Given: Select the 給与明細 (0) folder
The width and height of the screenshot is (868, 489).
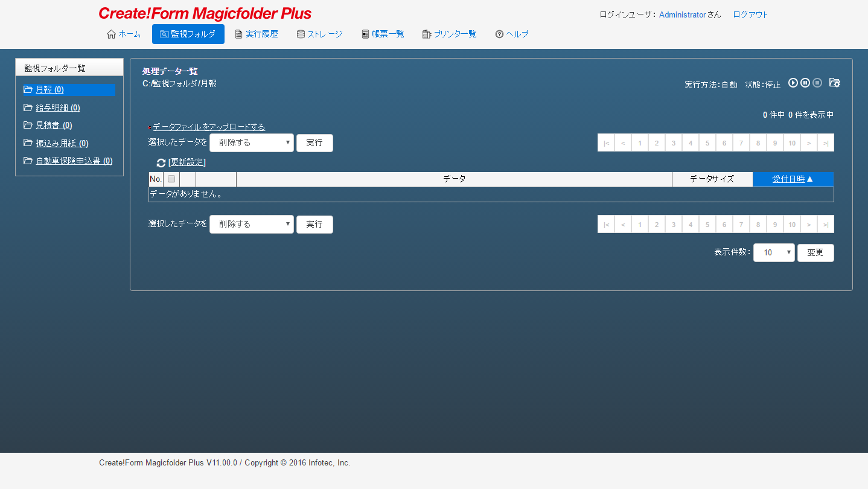Looking at the screenshot, I should click(x=58, y=107).
